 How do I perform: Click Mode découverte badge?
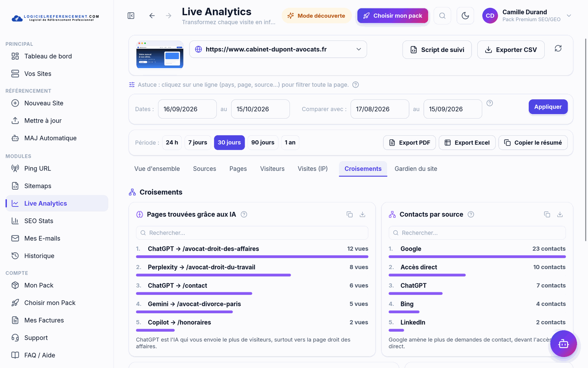[x=316, y=16]
